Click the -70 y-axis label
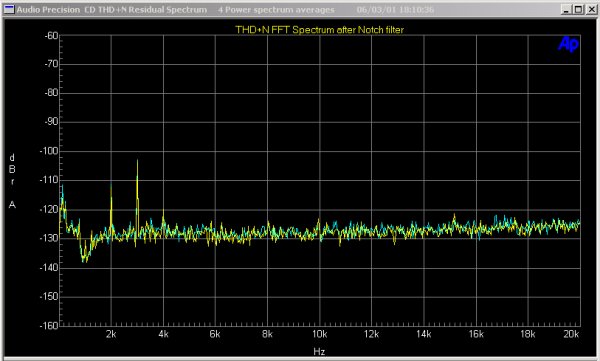Screen dimensions: 600x361 (x=52, y=64)
